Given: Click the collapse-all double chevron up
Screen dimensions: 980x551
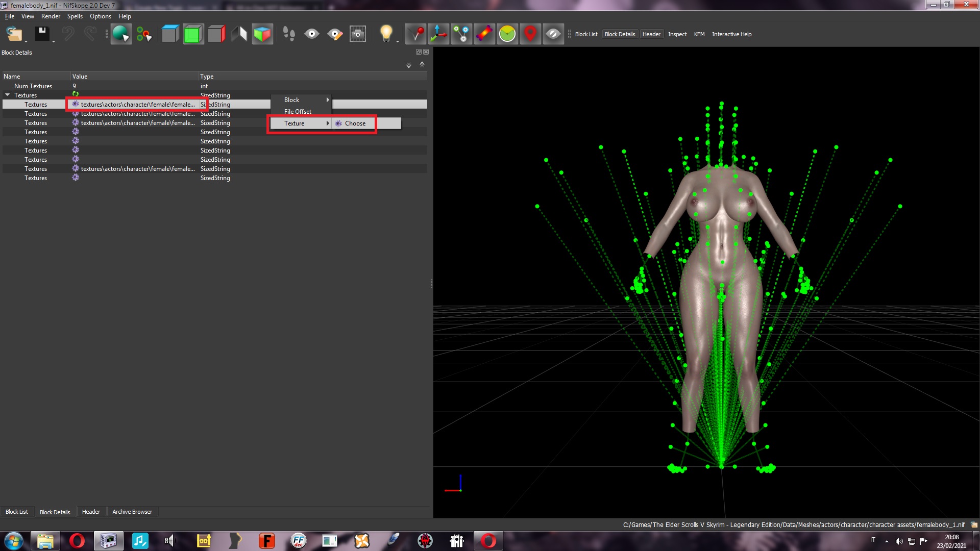Looking at the screenshot, I should (x=422, y=64).
